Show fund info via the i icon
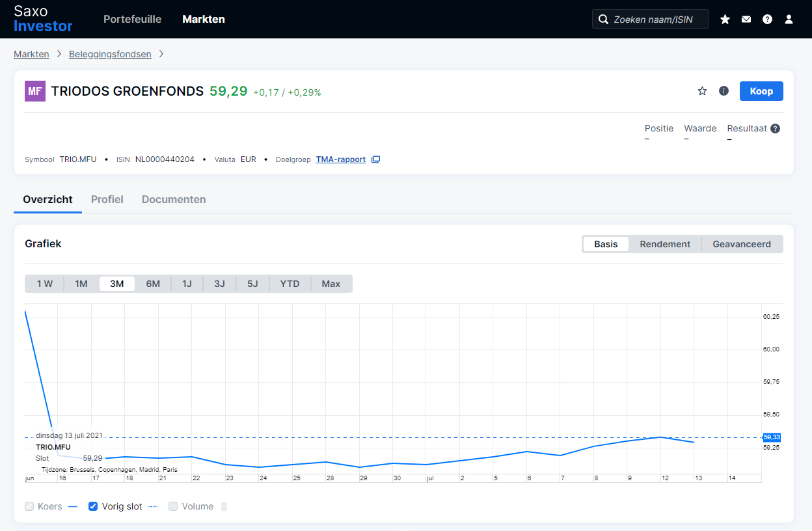812x531 pixels. 724,91
